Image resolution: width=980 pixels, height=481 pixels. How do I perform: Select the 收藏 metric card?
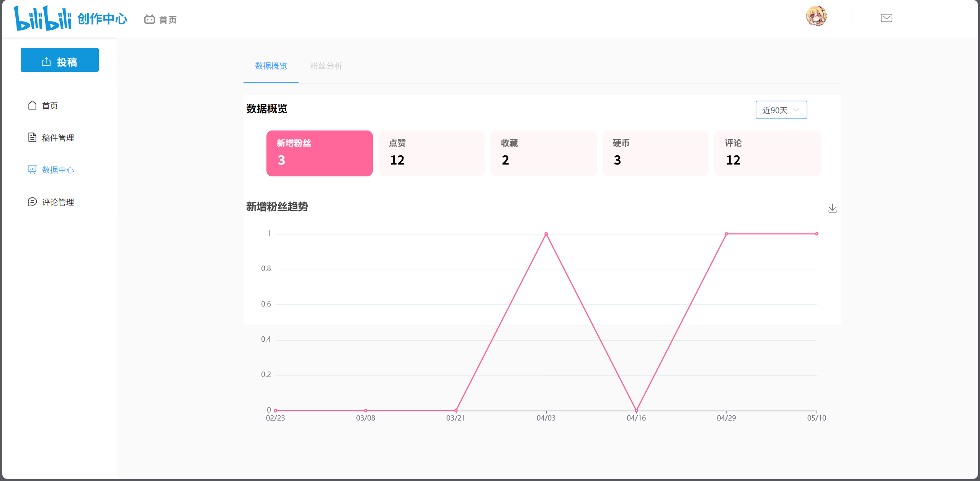(543, 153)
